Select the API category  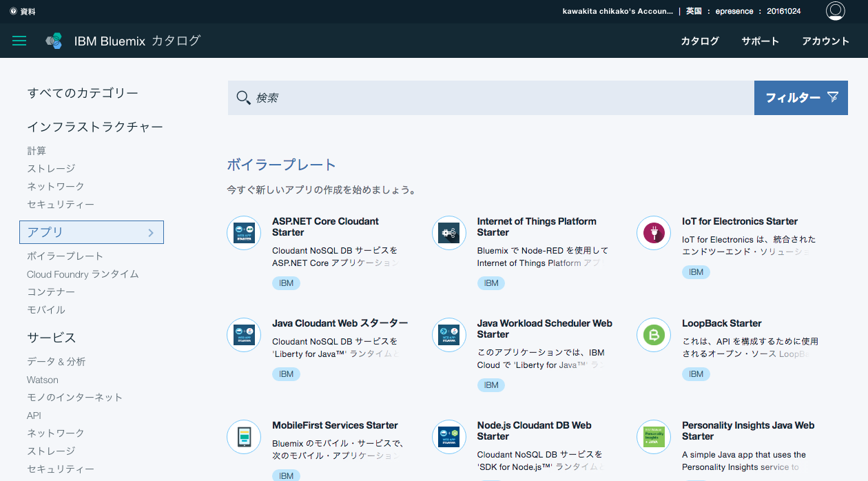pos(34,416)
